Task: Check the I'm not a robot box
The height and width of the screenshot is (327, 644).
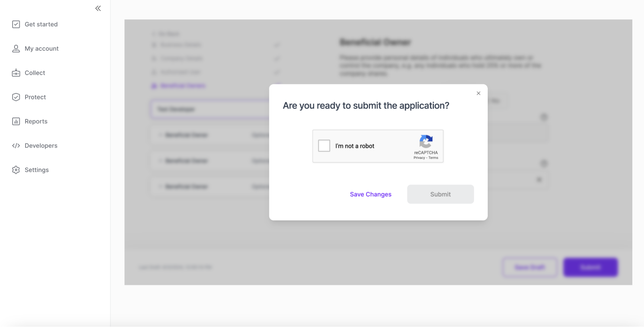Action: click(324, 146)
